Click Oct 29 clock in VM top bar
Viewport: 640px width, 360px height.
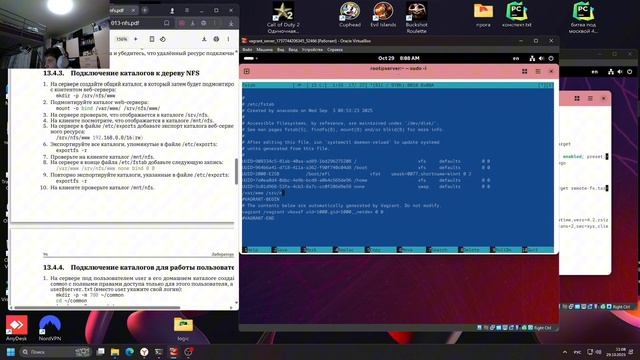[x=399, y=58]
